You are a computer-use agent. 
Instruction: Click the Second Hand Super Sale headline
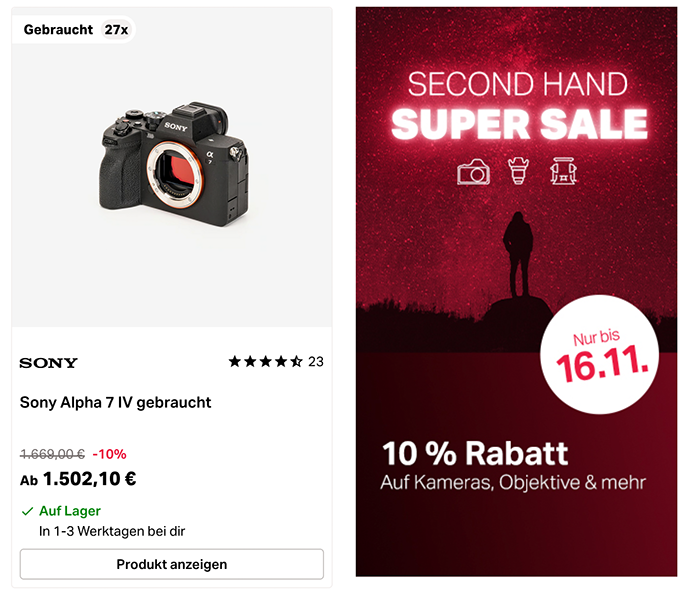518,105
